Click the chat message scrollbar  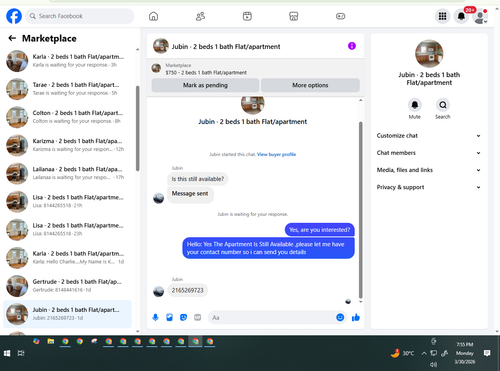point(360,210)
